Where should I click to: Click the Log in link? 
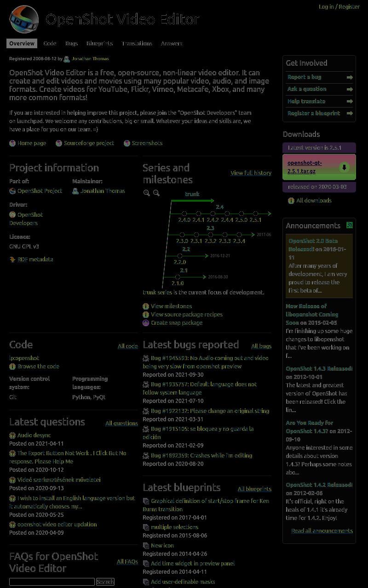tap(326, 7)
